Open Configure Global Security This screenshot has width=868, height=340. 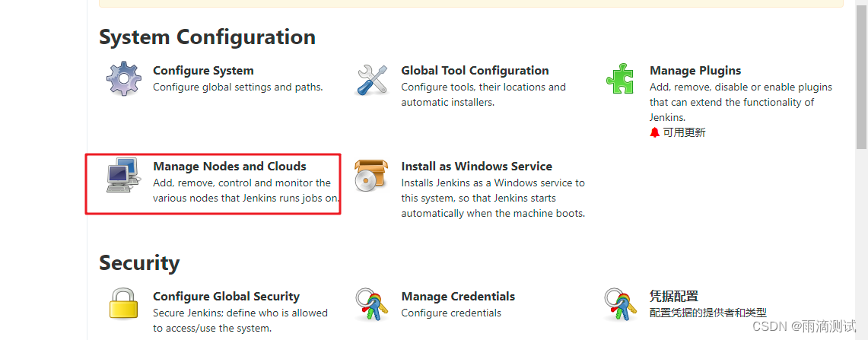pyautogui.click(x=227, y=297)
